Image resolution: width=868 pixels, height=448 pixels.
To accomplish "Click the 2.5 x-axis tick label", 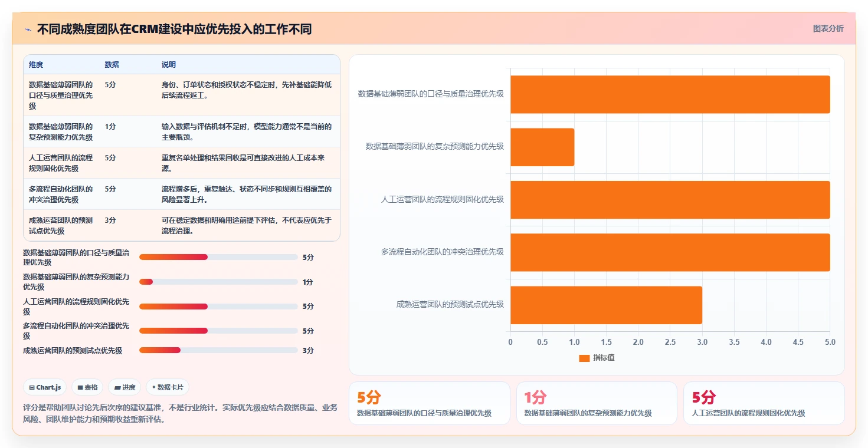I will [670, 342].
